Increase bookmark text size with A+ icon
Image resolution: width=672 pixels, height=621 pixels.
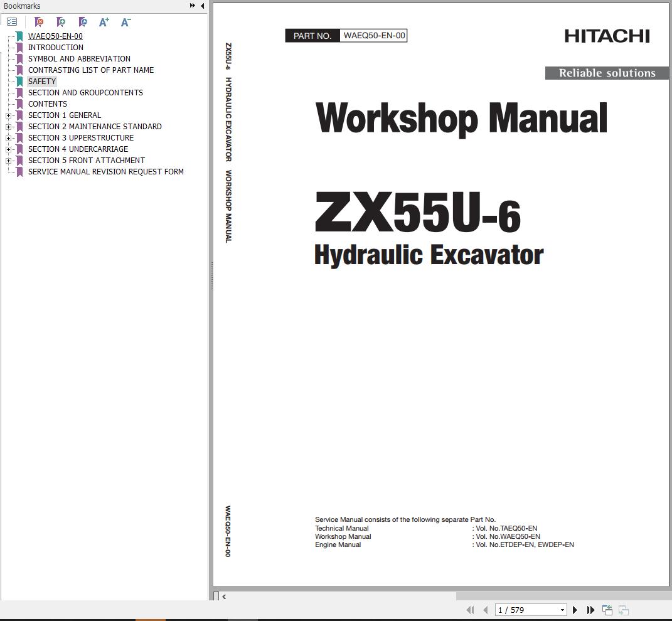click(x=104, y=22)
